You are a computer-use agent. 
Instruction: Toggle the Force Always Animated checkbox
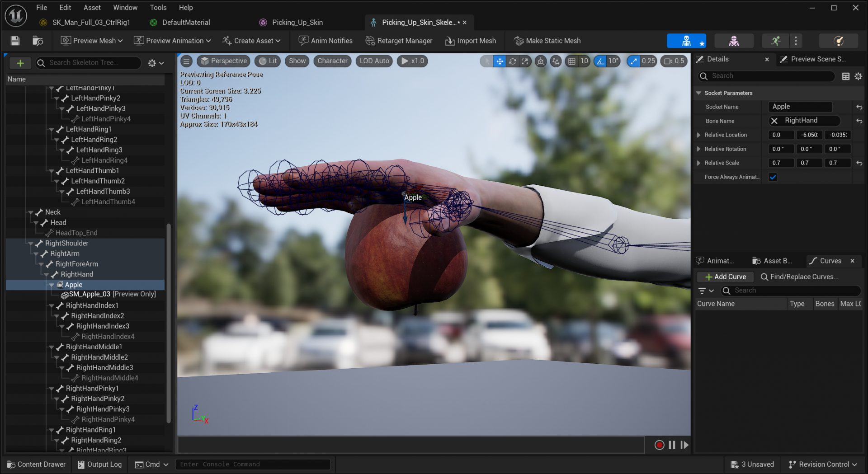coord(773,177)
